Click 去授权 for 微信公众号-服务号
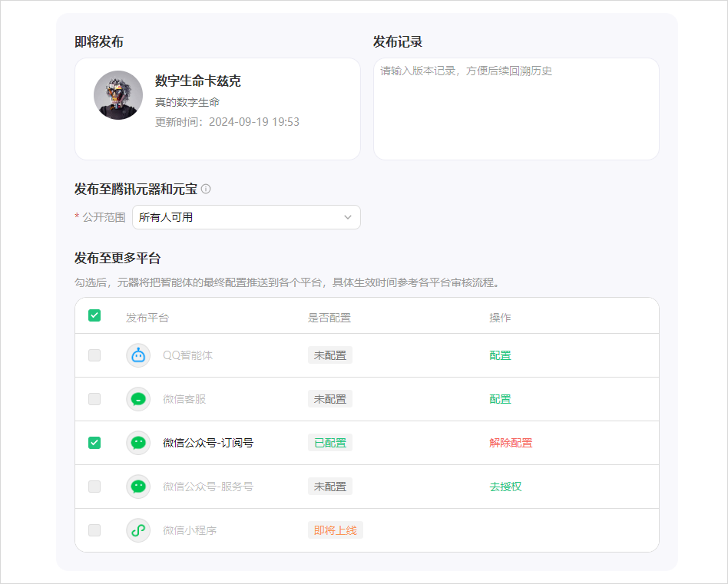 (x=505, y=487)
